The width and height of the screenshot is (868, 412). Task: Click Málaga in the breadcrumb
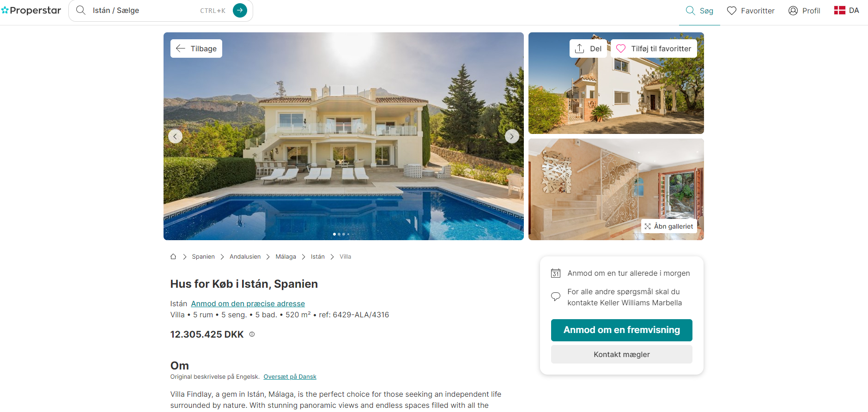coord(286,257)
